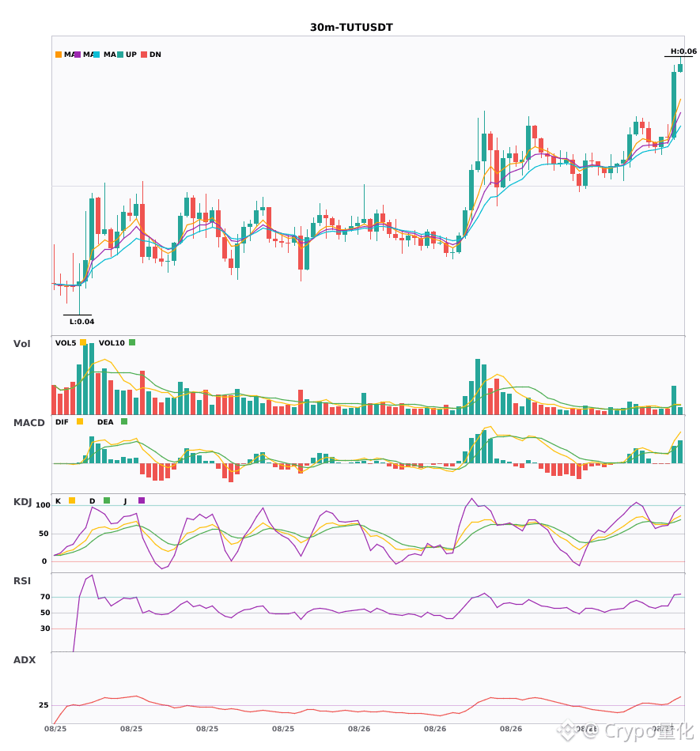Select the KDJ panel label
Screen dimensions: 700x751
tap(22, 501)
